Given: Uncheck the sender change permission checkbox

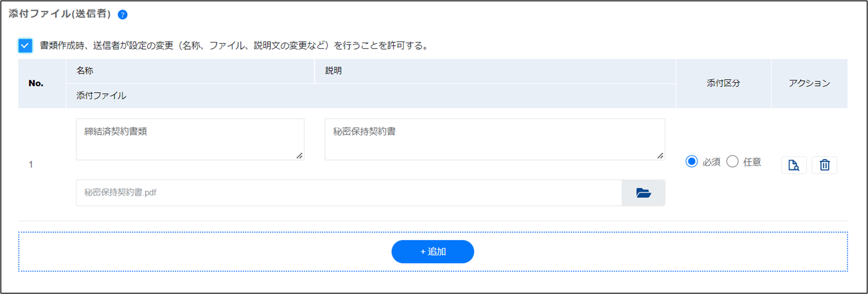Looking at the screenshot, I should (25, 45).
